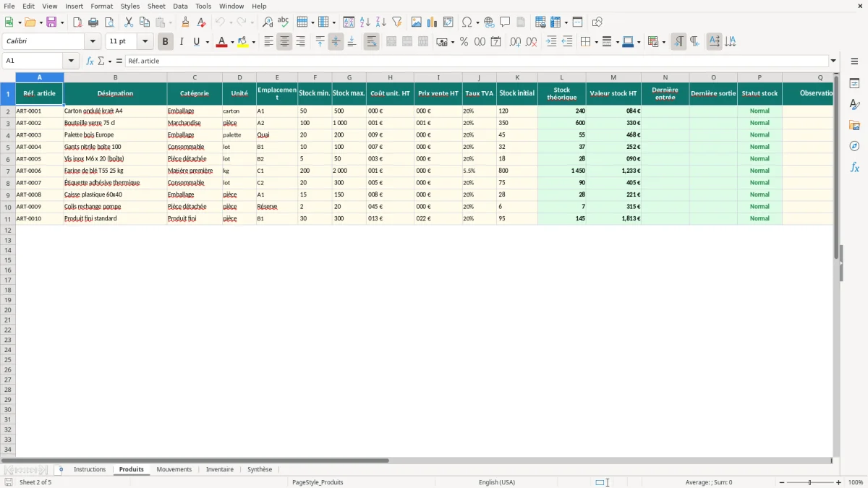Screen dimensions: 868x488
Task: Toggle Align Left
Action: point(268,42)
